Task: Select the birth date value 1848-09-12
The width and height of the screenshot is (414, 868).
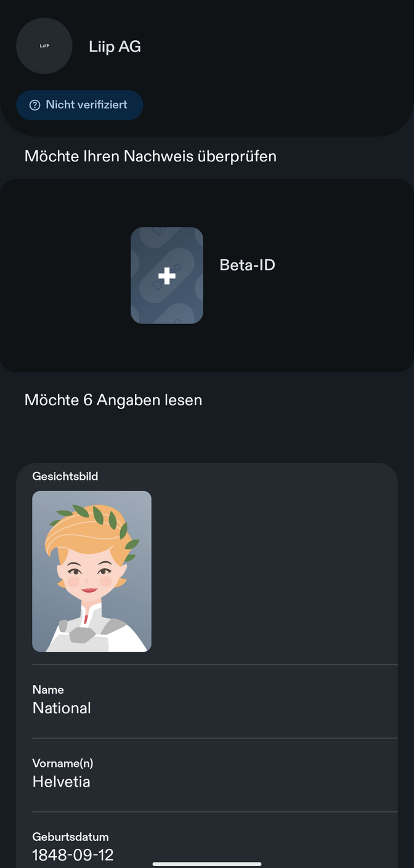Action: (x=73, y=855)
